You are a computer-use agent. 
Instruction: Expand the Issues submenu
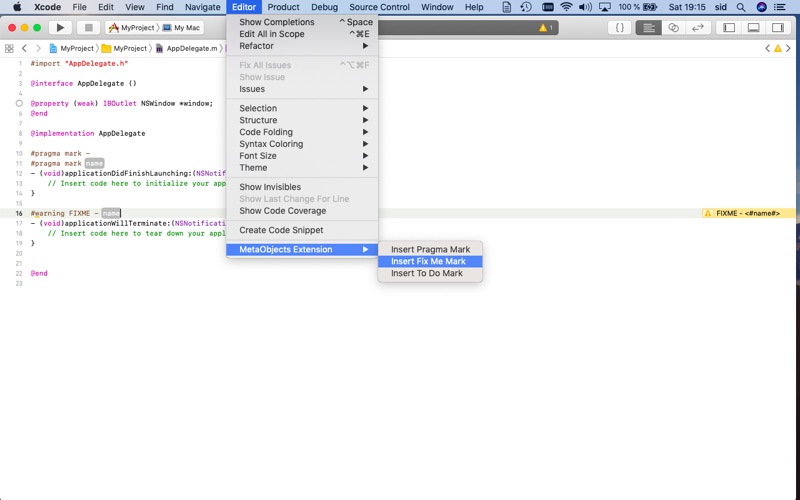pos(302,89)
